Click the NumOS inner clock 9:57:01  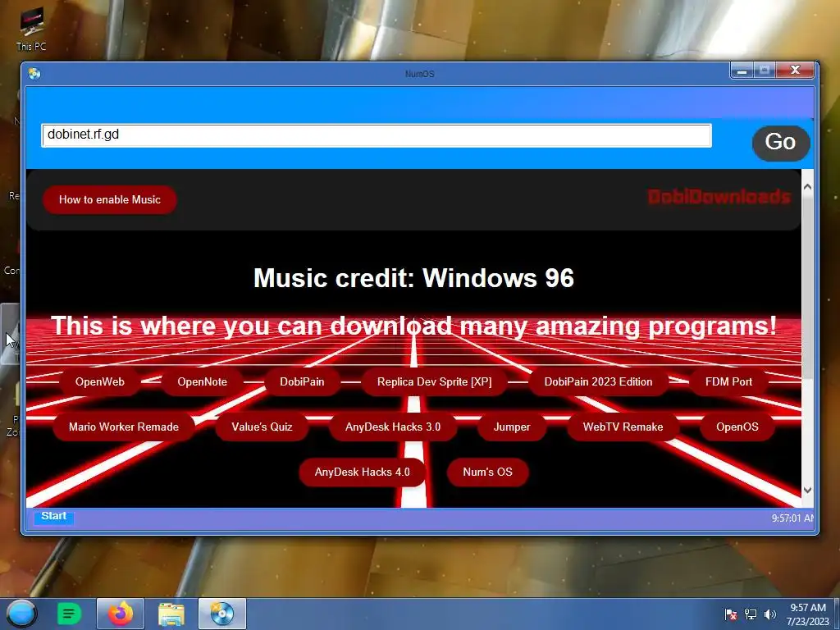point(792,518)
